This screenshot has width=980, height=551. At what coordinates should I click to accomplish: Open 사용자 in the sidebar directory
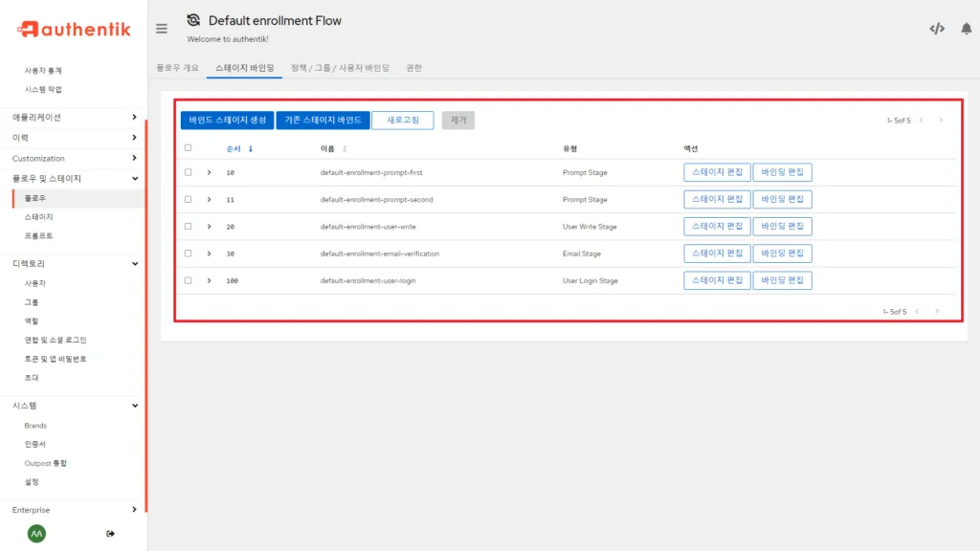point(34,283)
